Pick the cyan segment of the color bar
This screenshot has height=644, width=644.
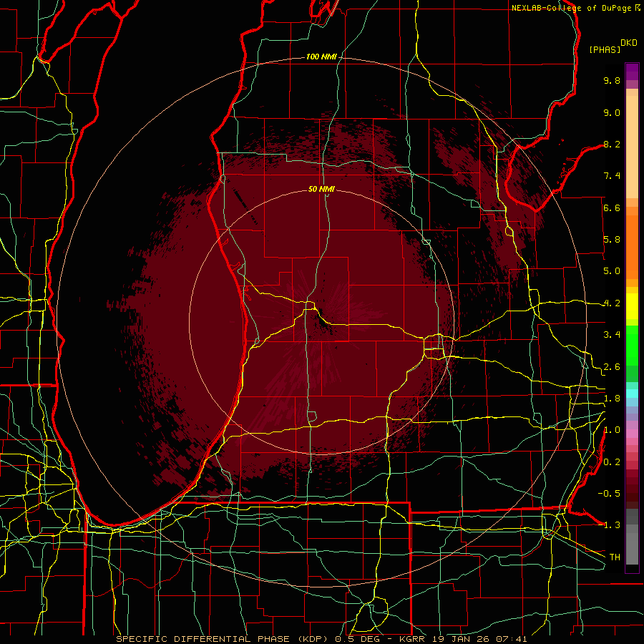pyautogui.click(x=632, y=394)
